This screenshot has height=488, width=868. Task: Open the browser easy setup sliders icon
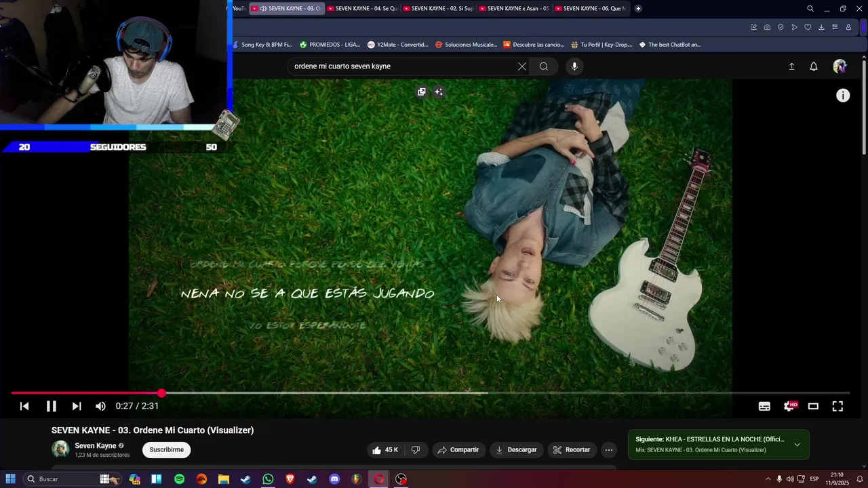coord(835,27)
